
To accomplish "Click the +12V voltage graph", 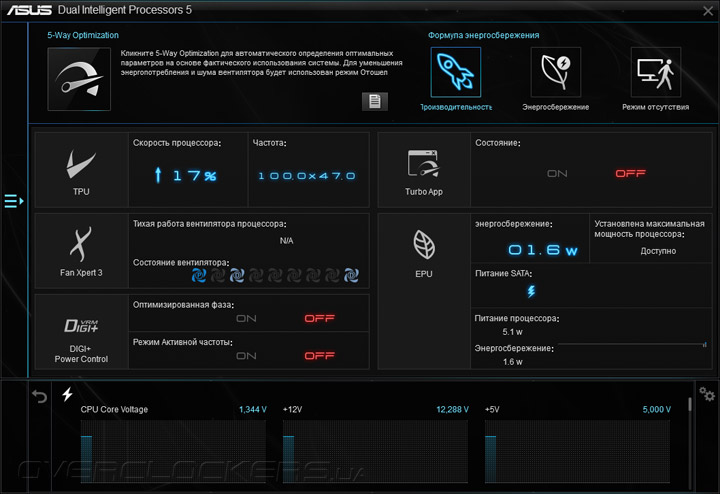I will [375, 451].
